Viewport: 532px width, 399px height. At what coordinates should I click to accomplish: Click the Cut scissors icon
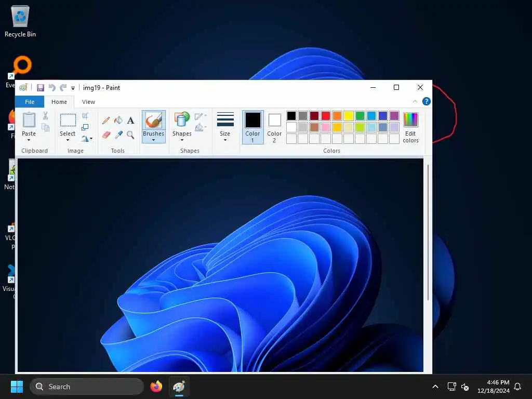(x=46, y=116)
